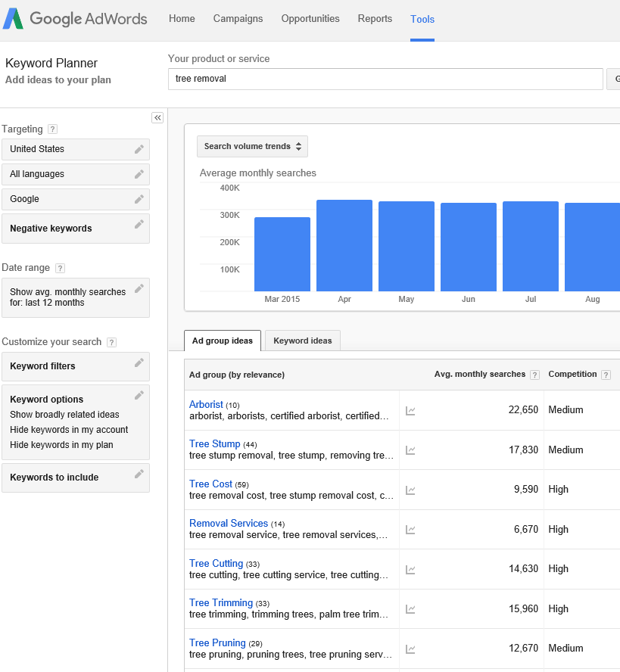Viewport: 620px width, 672px height.
Task: Sort by Avg. monthly searches column
Action: [x=480, y=374]
